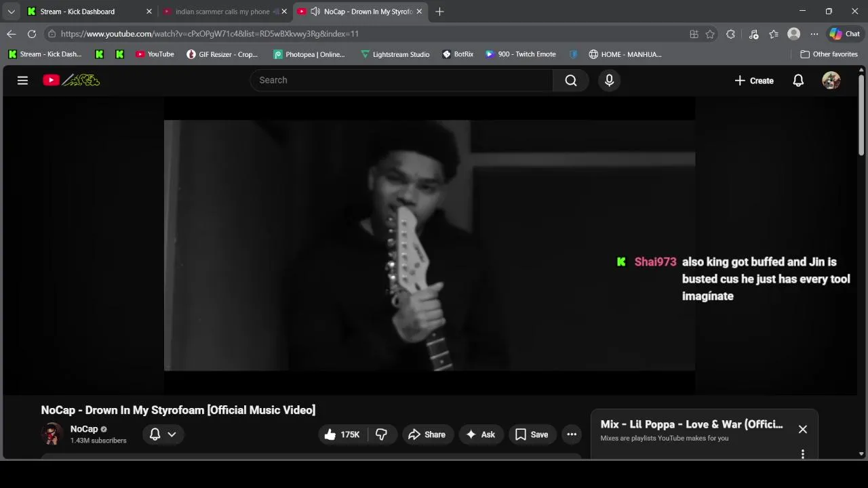Share the video

pos(427,434)
